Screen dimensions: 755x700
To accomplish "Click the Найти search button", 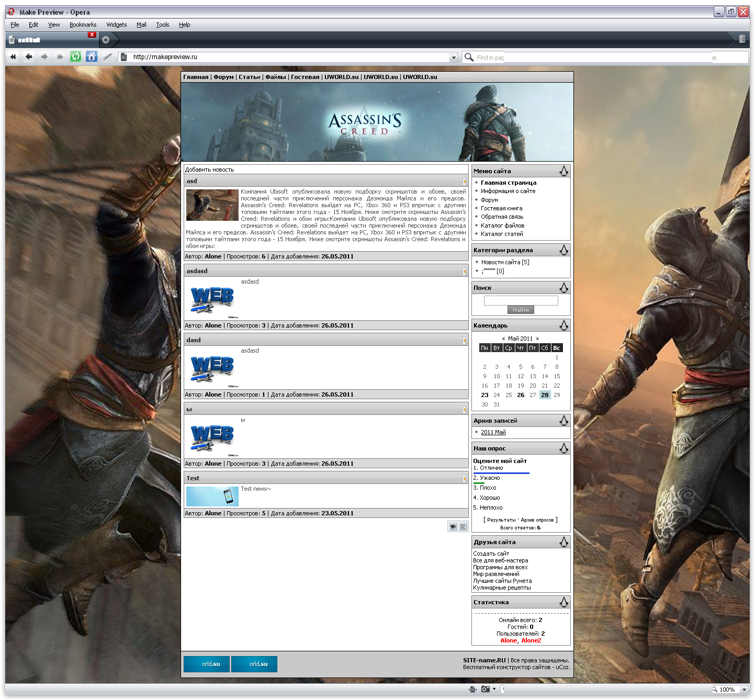I will click(x=521, y=310).
